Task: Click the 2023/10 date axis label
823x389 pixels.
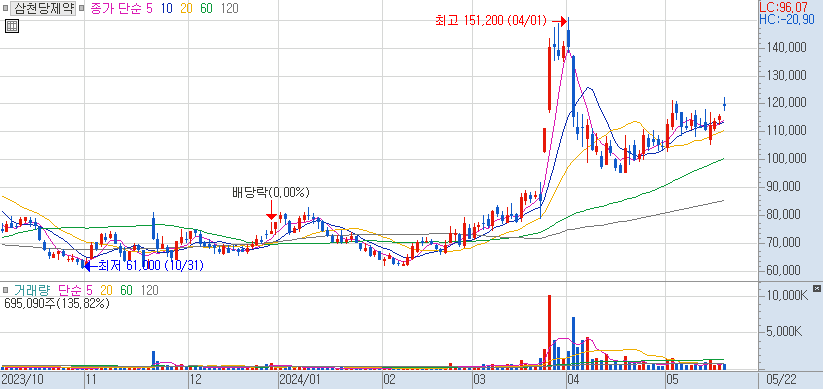Action: (x=23, y=379)
